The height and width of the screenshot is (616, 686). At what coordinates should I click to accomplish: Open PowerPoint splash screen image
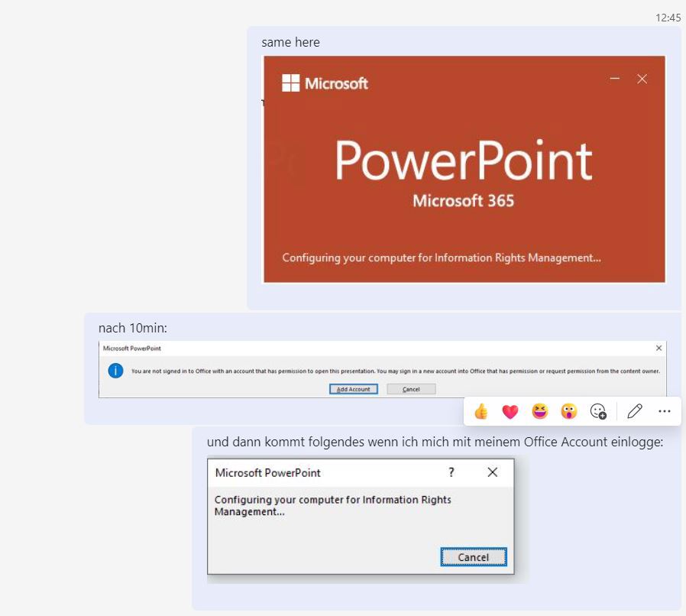[464, 169]
